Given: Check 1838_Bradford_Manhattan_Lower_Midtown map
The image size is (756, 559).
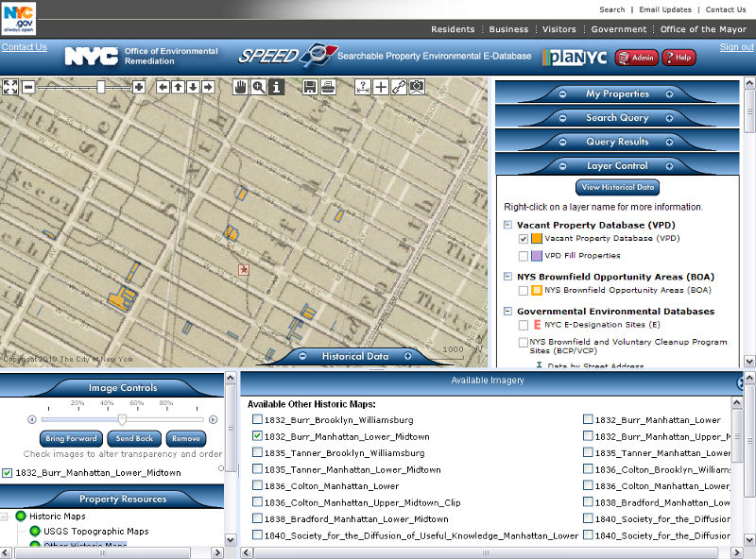Looking at the screenshot, I should point(257,518).
